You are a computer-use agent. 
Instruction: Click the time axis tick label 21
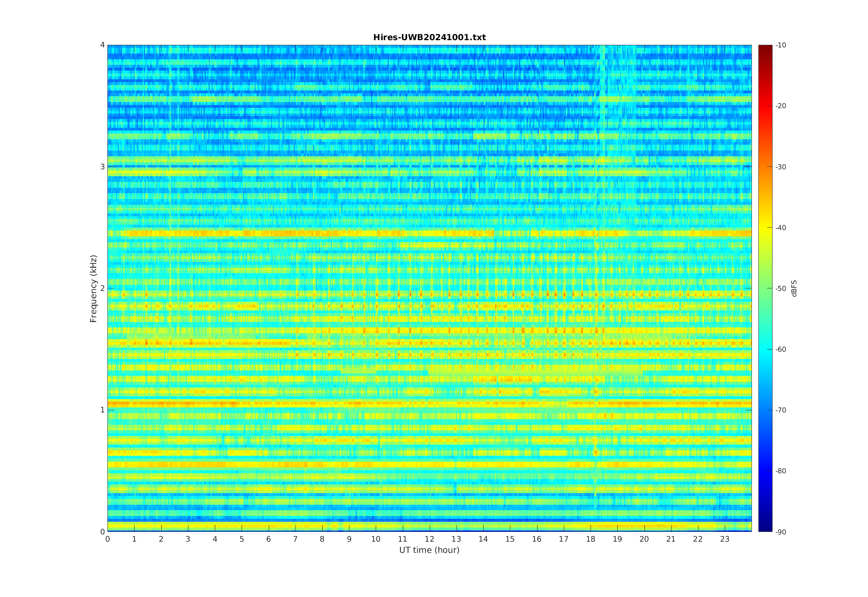click(x=671, y=539)
